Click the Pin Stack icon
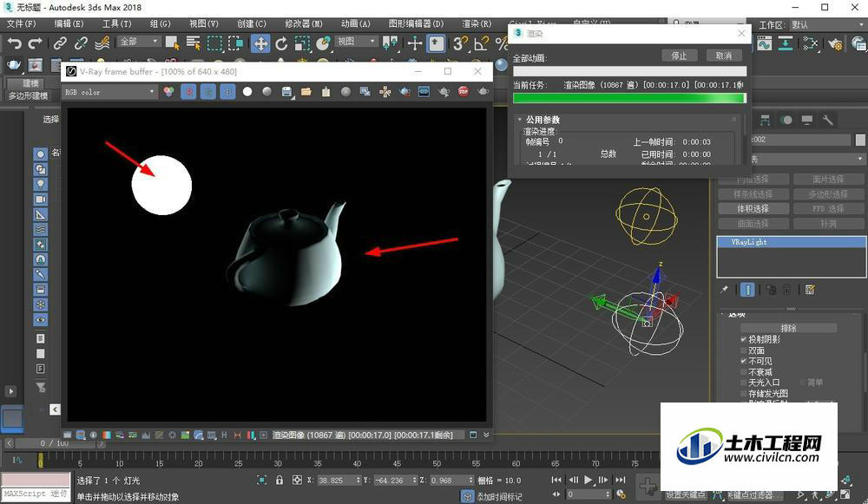Screen dimensions: 868x504 (724, 290)
